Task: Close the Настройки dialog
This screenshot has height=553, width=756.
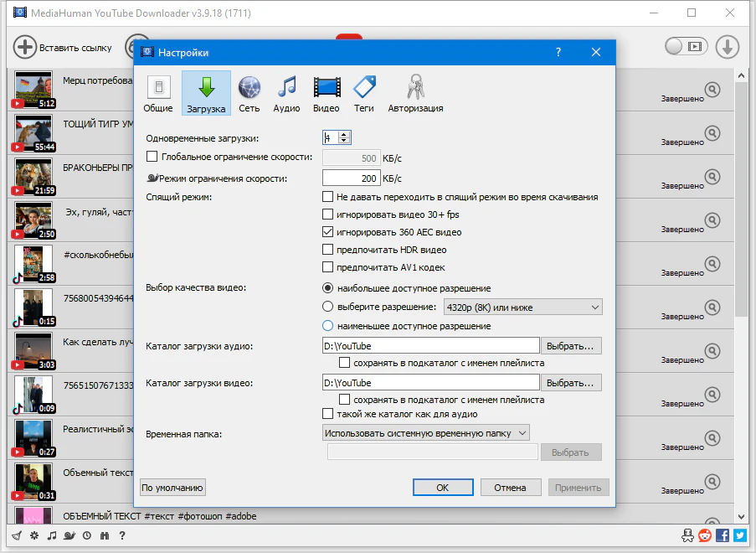Action: point(596,52)
